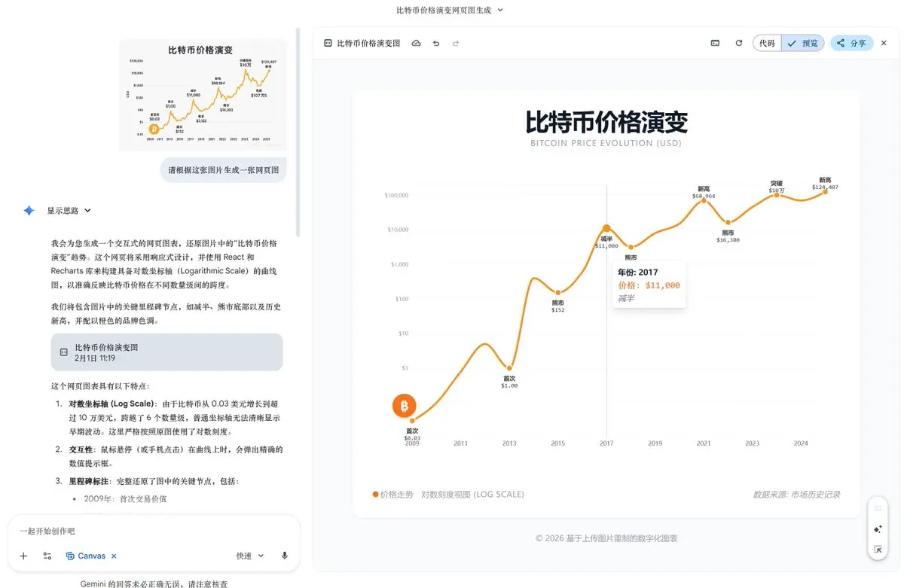Click the 交互性 list item
904x588 pixels.
click(x=175, y=456)
